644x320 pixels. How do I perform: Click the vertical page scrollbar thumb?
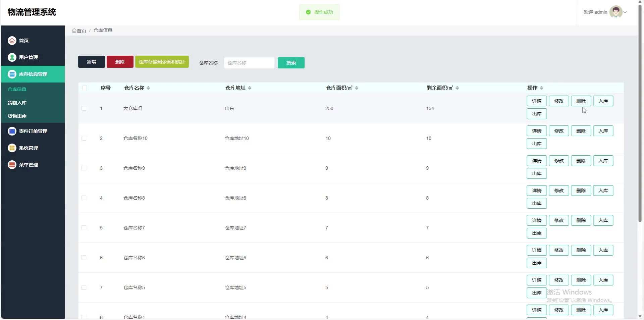[x=640, y=114]
